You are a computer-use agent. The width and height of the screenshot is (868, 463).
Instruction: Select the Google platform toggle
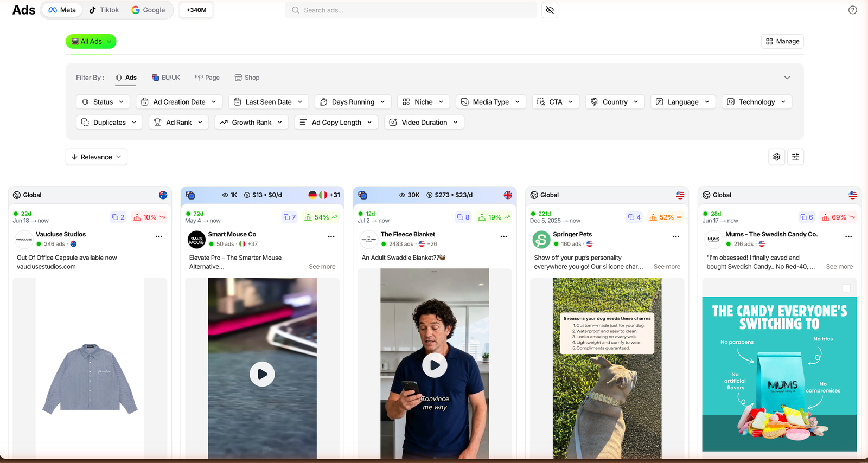coord(149,10)
